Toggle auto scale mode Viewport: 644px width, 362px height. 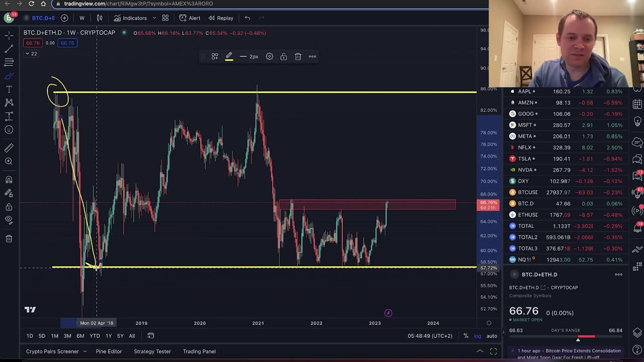point(492,336)
